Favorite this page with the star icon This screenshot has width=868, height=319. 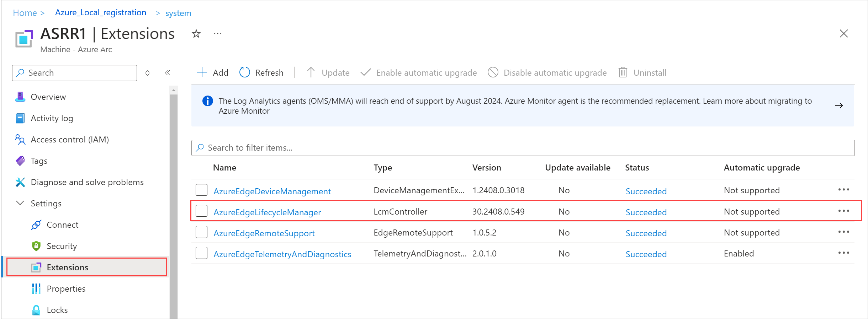click(x=196, y=34)
